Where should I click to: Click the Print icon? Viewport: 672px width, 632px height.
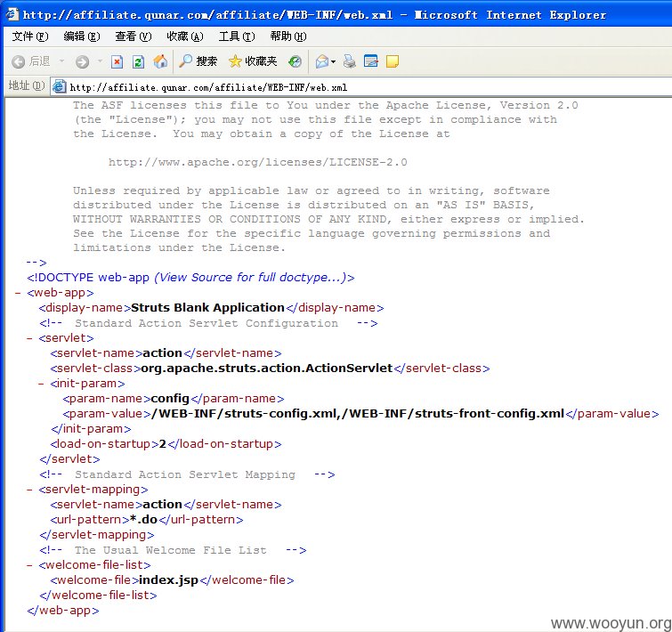pyautogui.click(x=349, y=61)
